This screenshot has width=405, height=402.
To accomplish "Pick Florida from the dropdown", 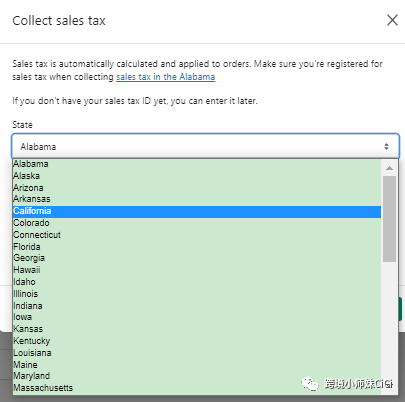I will [x=197, y=247].
